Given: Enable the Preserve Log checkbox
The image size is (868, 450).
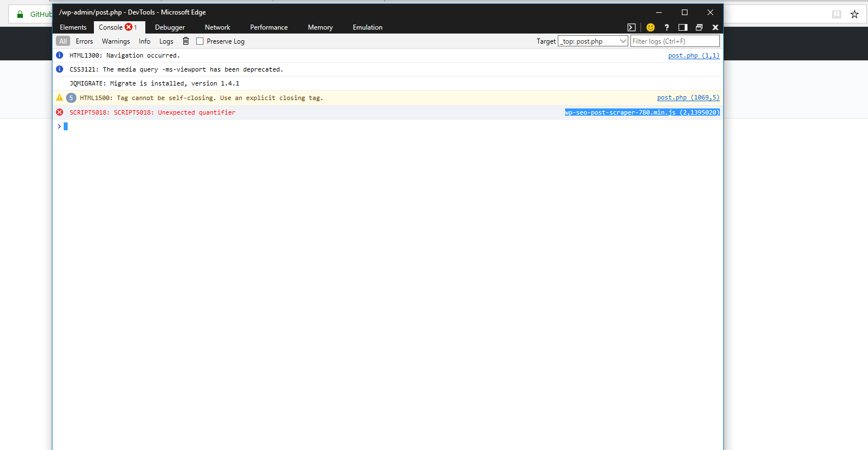Looking at the screenshot, I should click(x=200, y=41).
